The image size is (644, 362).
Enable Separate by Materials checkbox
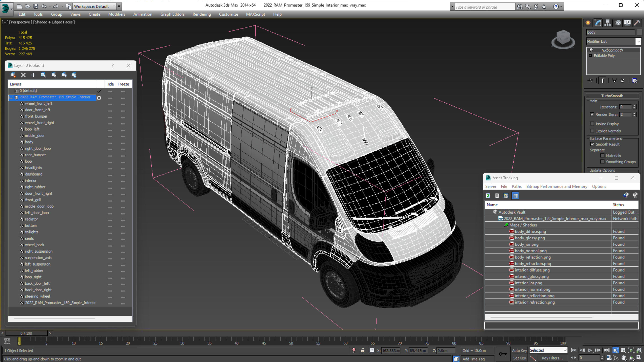(602, 156)
